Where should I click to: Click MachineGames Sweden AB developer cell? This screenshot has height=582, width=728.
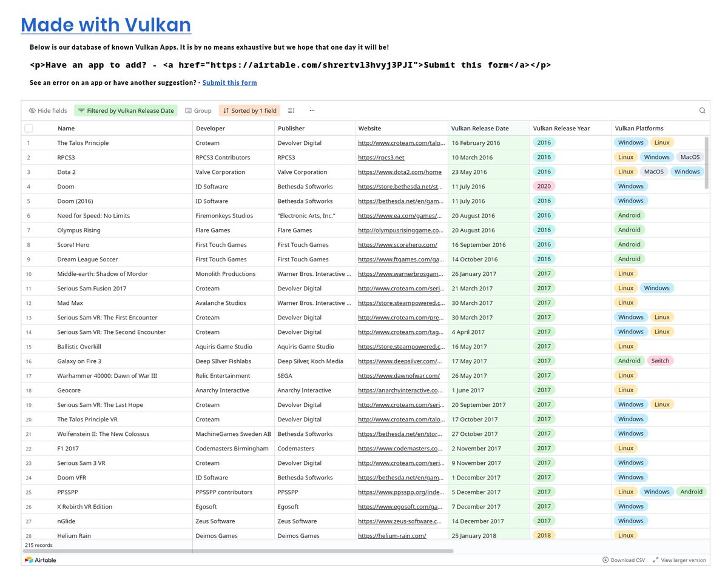(234, 433)
